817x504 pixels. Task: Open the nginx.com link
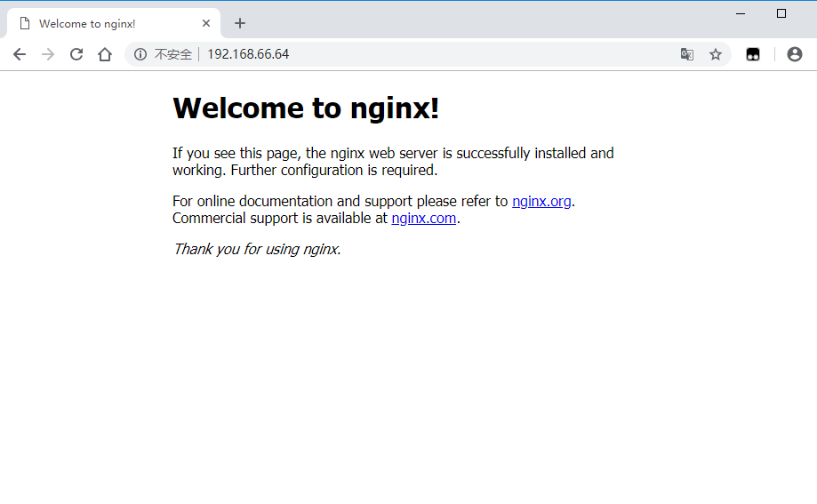pyautogui.click(x=423, y=219)
